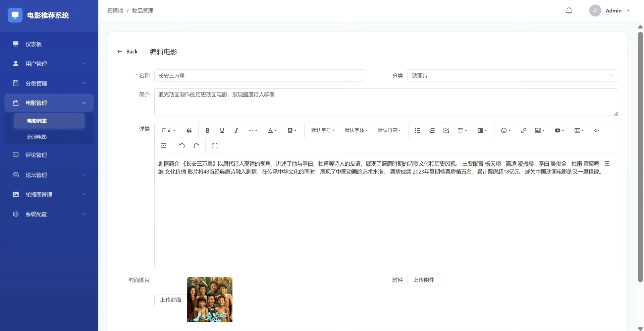Viewport: 644px width, 331px height.
Task: Toggle the numbered list format
Action: coord(432,131)
